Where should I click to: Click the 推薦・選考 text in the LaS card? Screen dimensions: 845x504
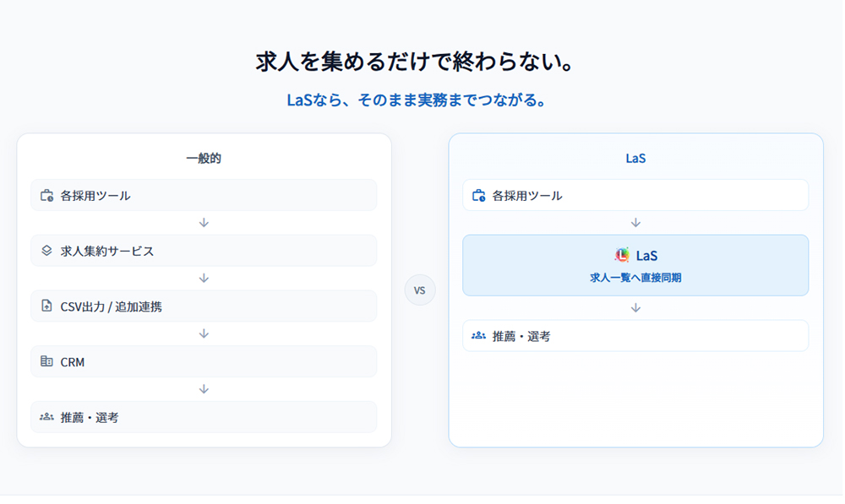click(x=521, y=337)
